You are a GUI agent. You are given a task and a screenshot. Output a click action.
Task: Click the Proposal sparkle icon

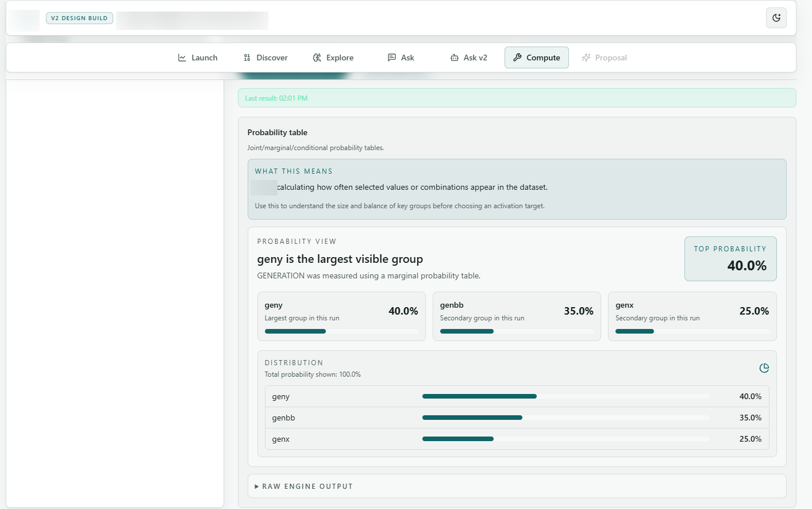(586, 58)
